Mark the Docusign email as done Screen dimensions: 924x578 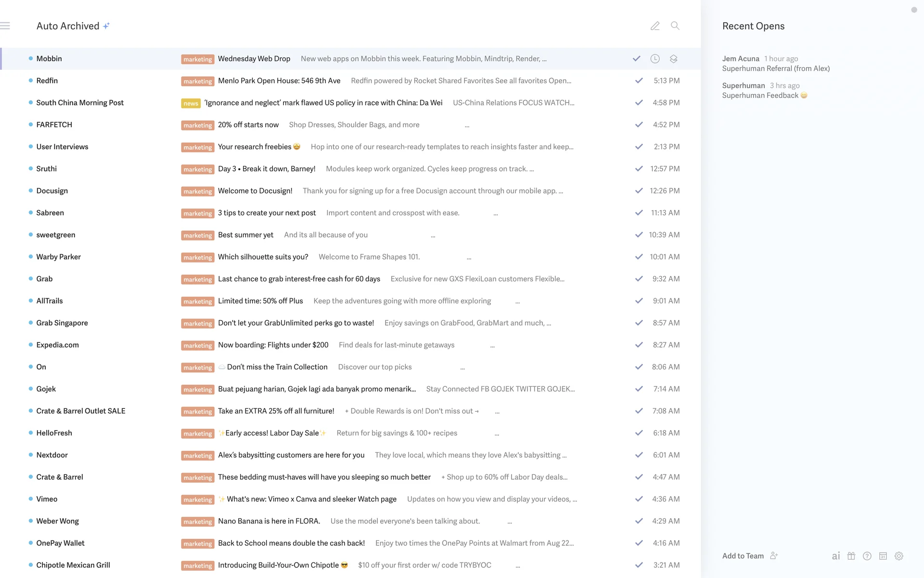[639, 191]
